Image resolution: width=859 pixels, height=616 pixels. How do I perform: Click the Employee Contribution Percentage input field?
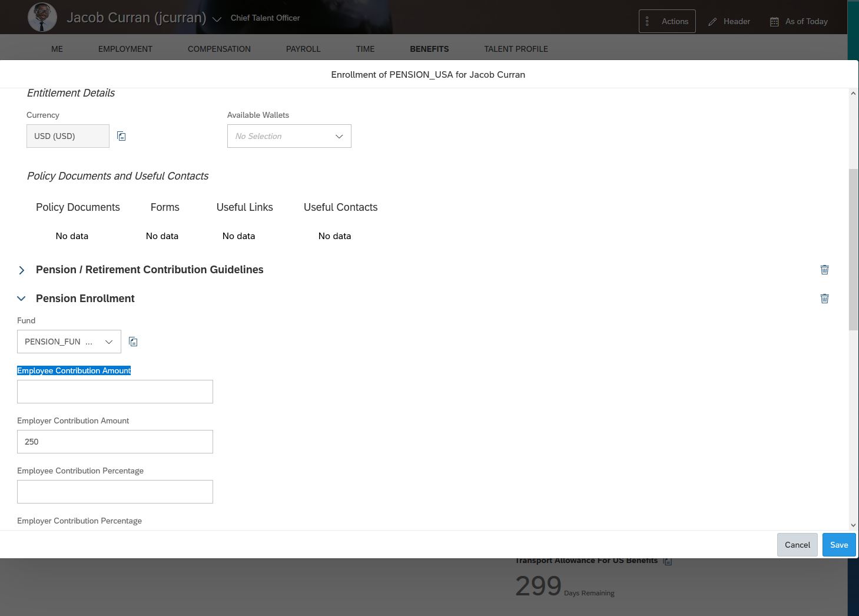[115, 492]
